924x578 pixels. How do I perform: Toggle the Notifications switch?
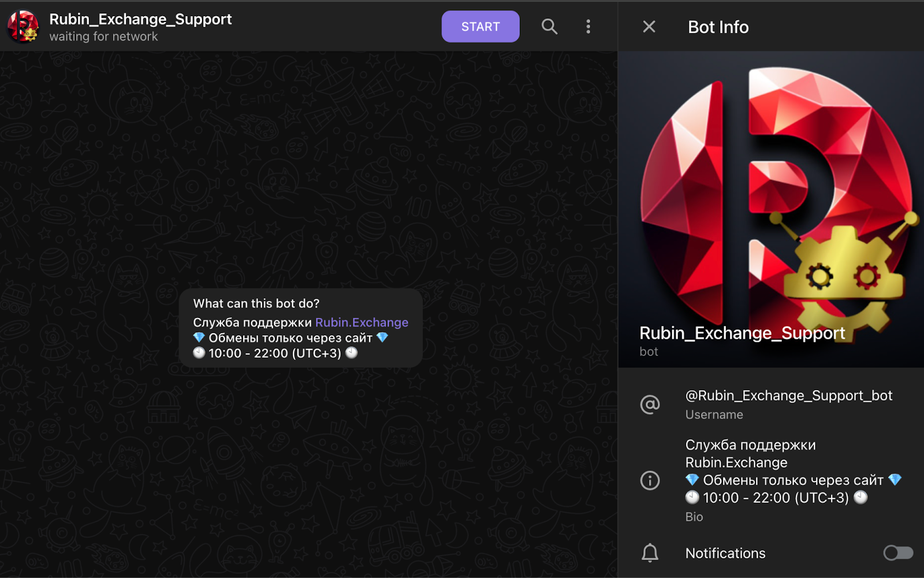[898, 553]
